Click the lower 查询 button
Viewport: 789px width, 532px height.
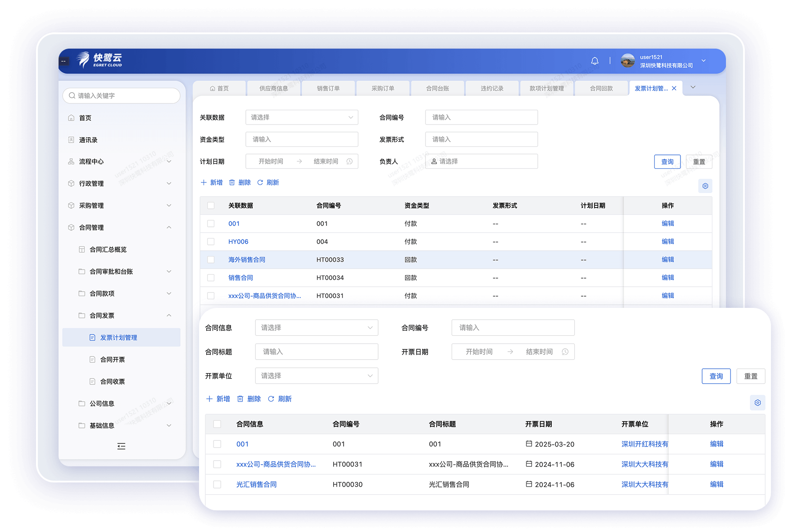pyautogui.click(x=716, y=376)
